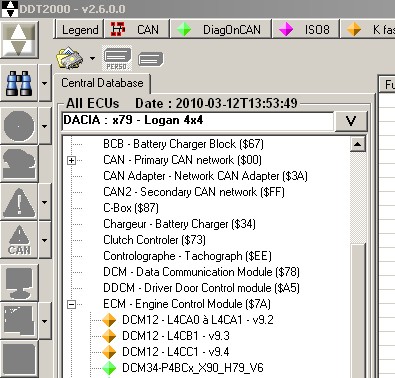395x378 pixels.
Task: Click the grey ECU icon beside PERSO
Action: click(150, 60)
